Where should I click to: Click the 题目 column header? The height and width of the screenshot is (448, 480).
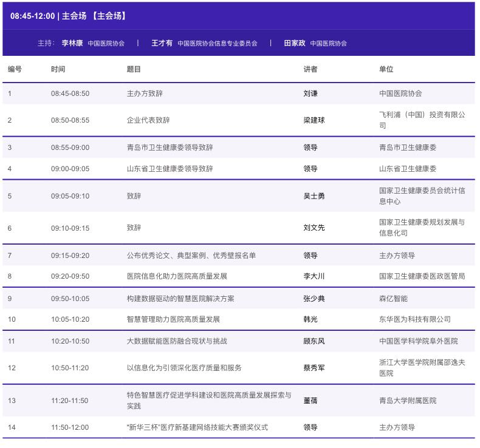[134, 69]
